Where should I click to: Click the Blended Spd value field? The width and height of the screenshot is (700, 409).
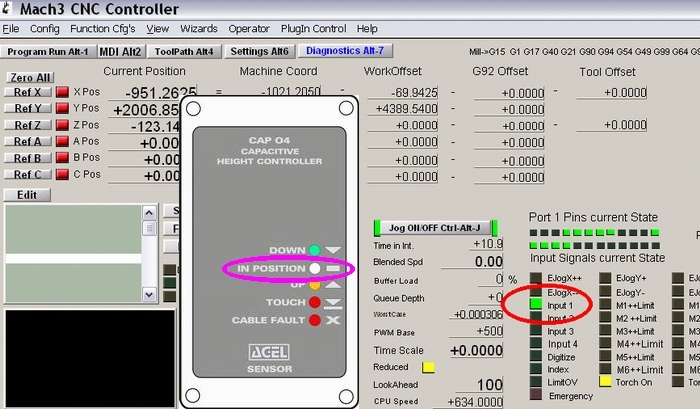(x=472, y=261)
